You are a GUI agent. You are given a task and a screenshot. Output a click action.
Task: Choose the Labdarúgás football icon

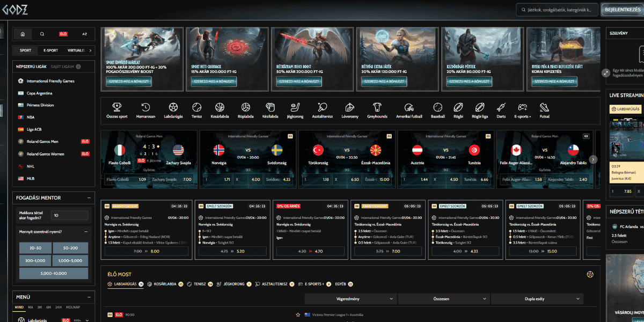173,107
